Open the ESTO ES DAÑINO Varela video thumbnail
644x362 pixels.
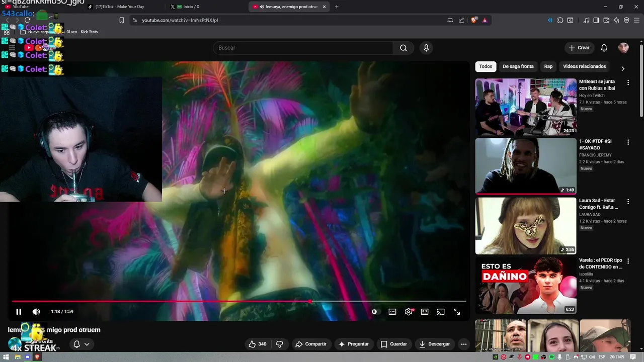[x=526, y=286]
